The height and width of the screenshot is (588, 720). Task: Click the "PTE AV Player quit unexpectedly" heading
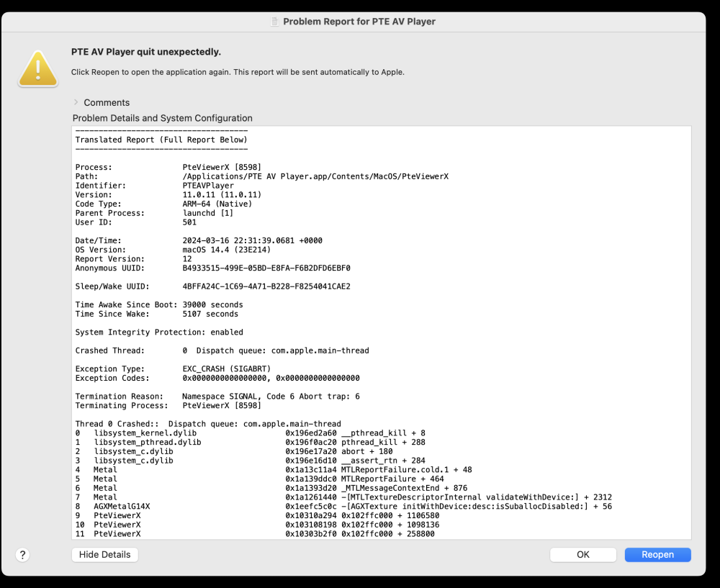tap(146, 52)
